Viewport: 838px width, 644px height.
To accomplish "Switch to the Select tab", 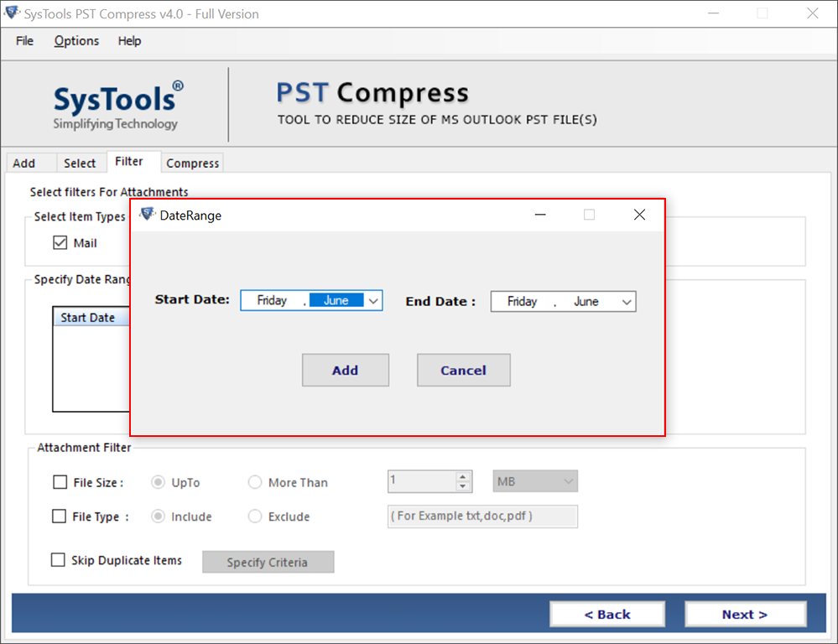I will (80, 163).
